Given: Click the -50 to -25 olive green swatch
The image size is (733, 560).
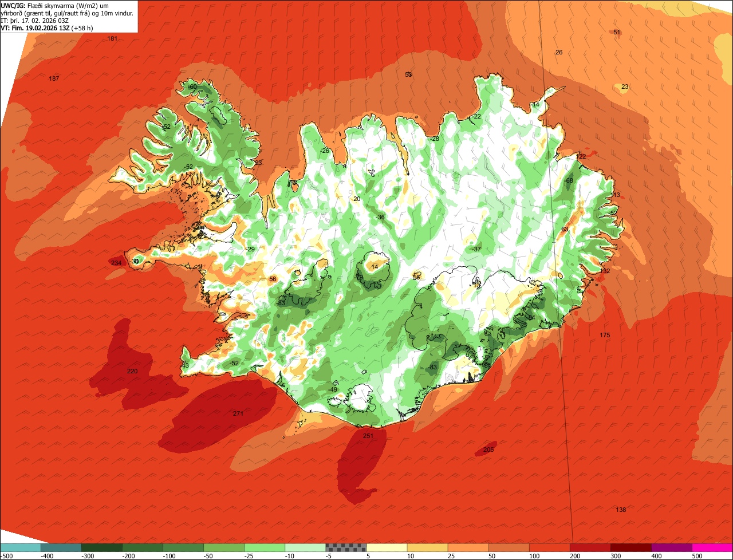Looking at the screenshot, I should 224,547.
